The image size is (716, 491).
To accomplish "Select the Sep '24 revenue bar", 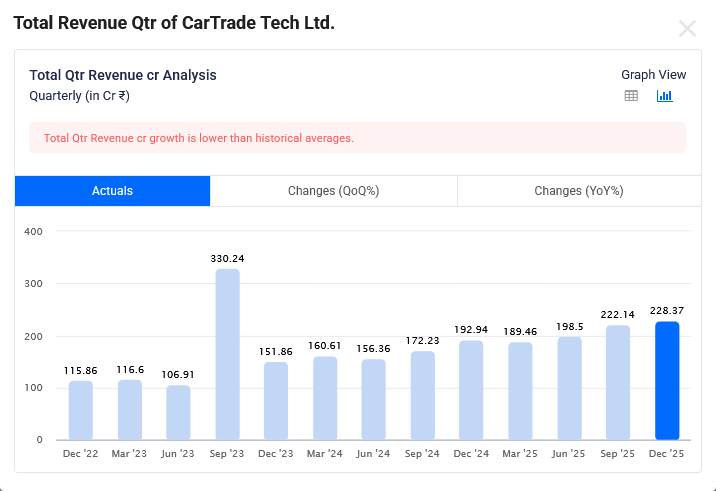I will point(423,395).
